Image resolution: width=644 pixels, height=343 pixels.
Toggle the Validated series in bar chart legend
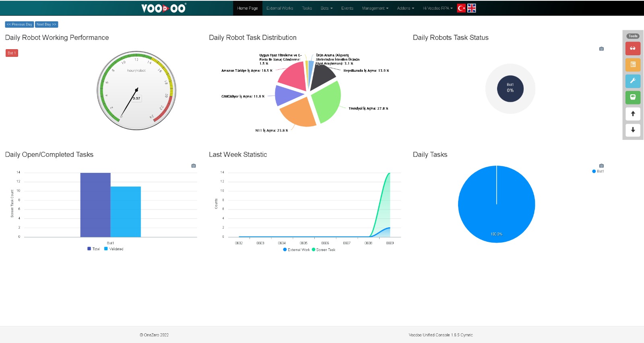tap(114, 249)
